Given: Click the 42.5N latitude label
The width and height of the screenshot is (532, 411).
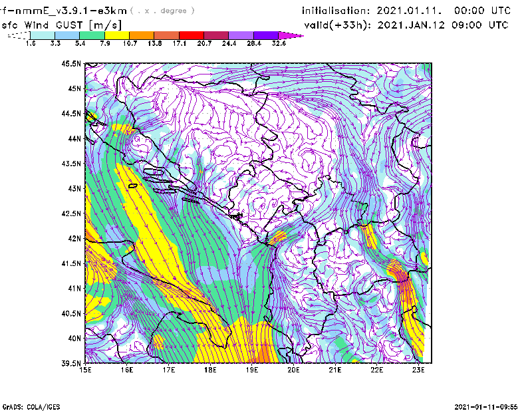Looking at the screenshot, I should [71, 213].
